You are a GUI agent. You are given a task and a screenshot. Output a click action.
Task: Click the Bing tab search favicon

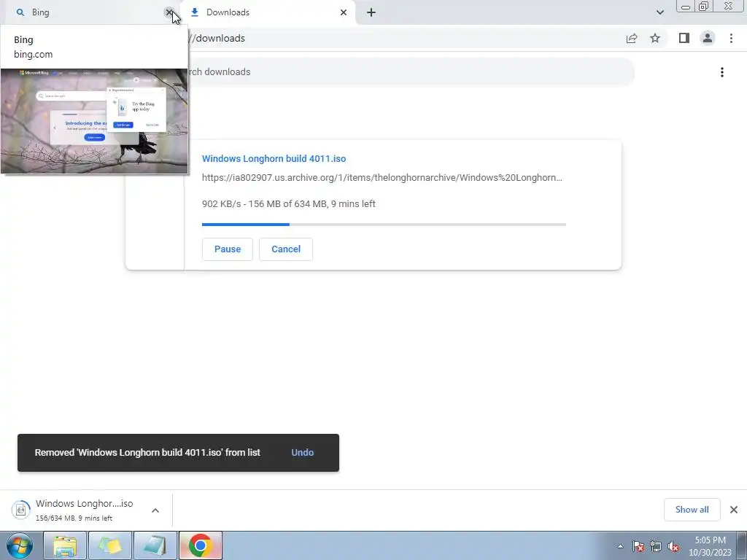(20, 12)
